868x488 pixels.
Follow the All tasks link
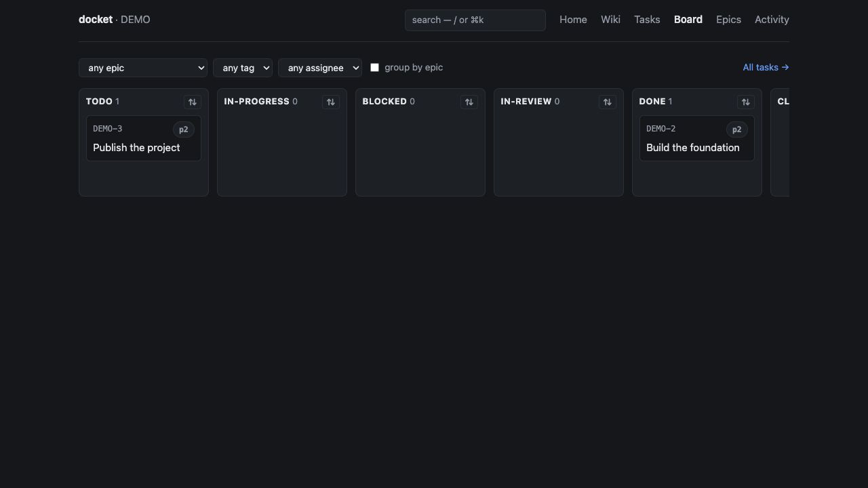tap(766, 67)
